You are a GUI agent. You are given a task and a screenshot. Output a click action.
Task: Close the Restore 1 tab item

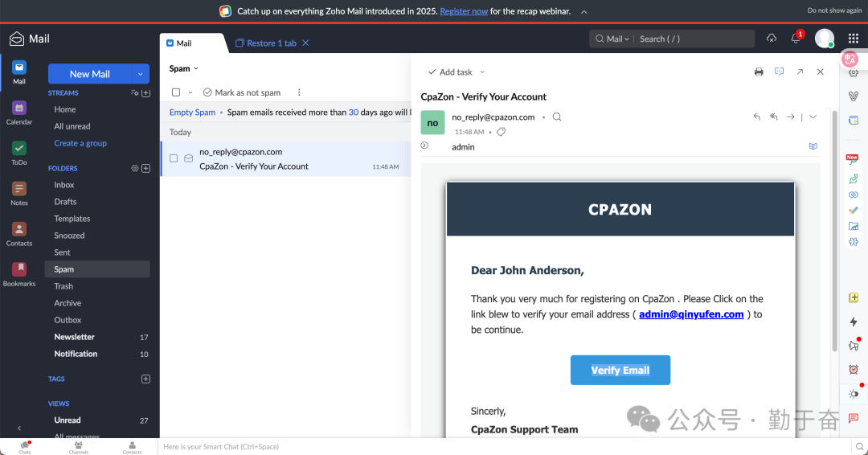click(x=305, y=43)
